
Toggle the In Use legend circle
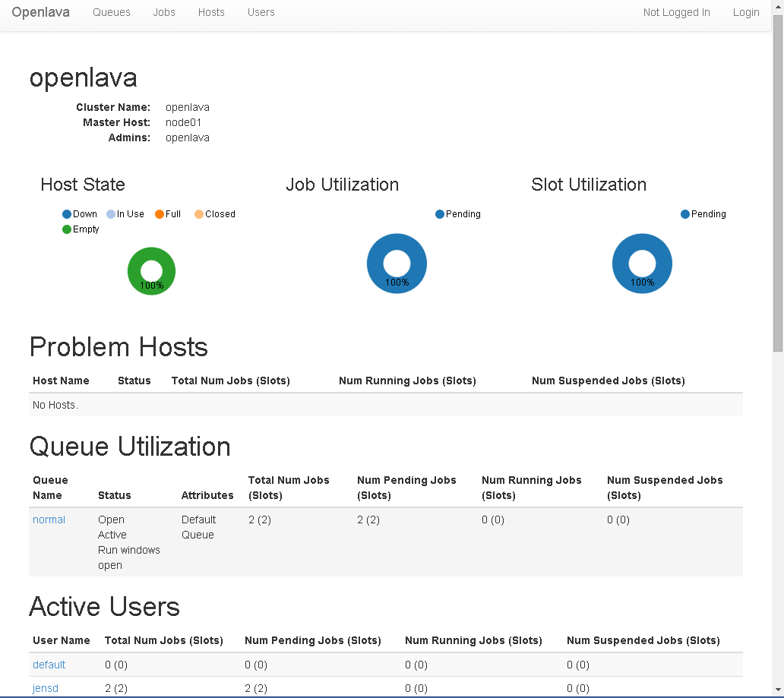point(111,214)
